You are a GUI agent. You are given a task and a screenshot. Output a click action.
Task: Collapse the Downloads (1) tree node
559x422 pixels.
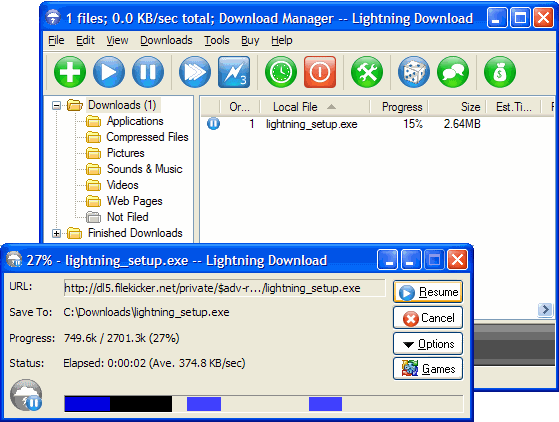click(56, 106)
